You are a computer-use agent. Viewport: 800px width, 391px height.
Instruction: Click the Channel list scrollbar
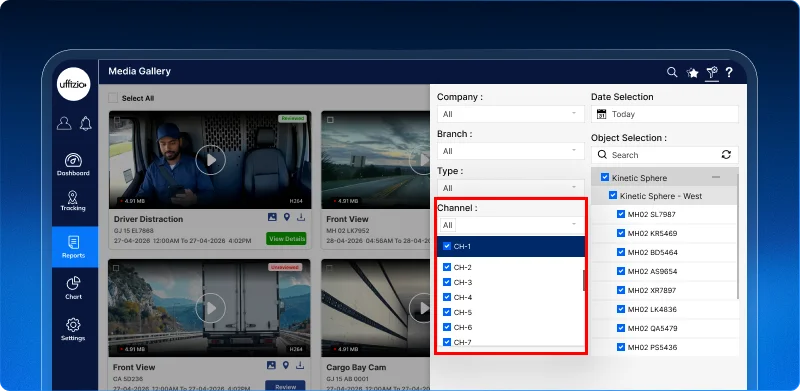click(x=584, y=280)
